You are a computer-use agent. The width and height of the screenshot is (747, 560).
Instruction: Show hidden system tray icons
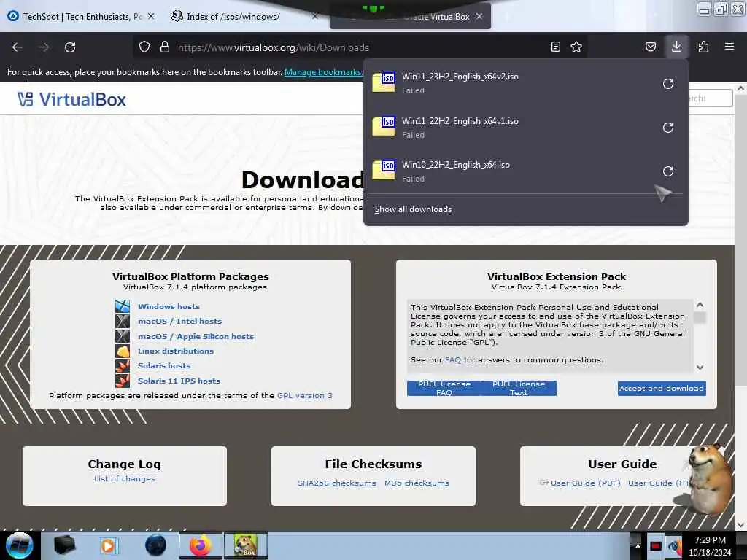coord(638,545)
